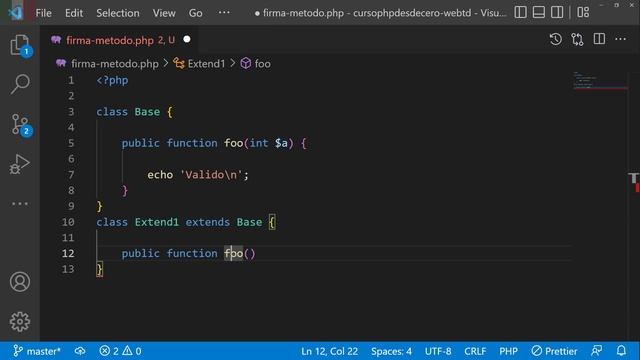Open the Explorer view in the activity bar
Viewport: 640px width, 360px height.
[20, 44]
